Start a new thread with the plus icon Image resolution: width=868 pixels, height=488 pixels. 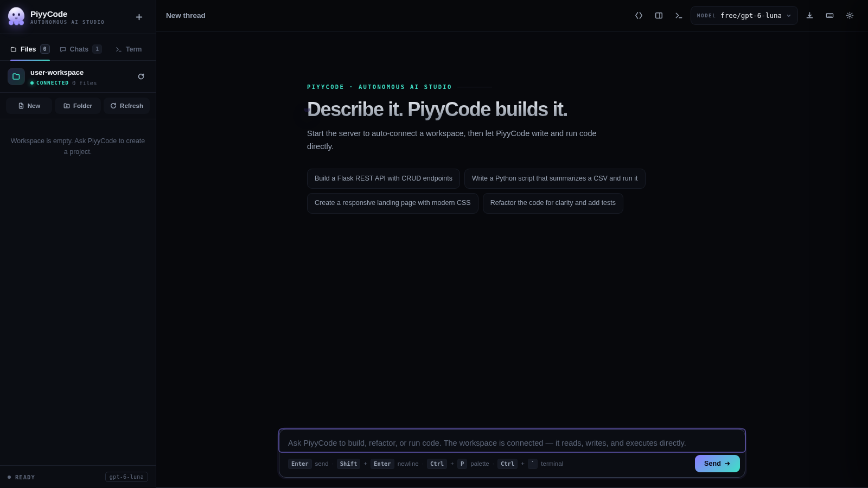coord(139,17)
